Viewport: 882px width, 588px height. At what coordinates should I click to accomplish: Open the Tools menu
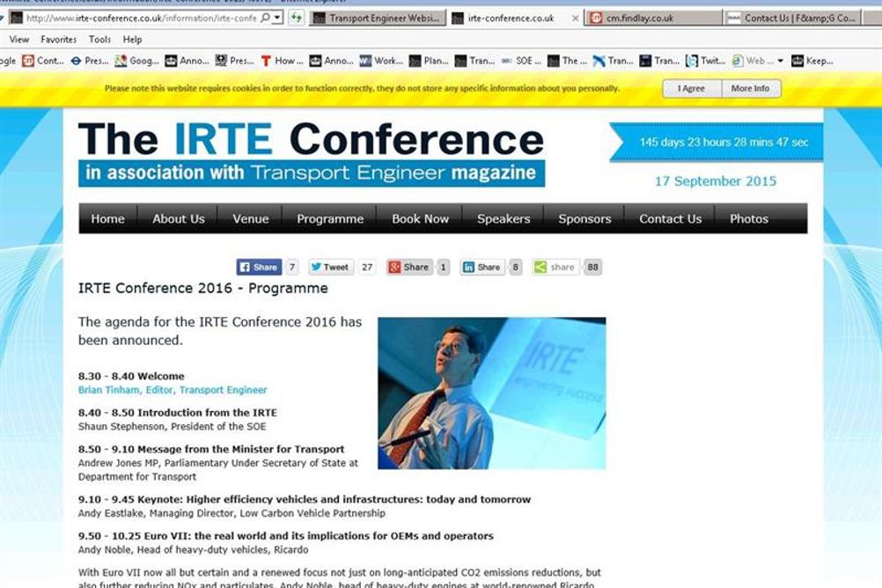point(99,40)
